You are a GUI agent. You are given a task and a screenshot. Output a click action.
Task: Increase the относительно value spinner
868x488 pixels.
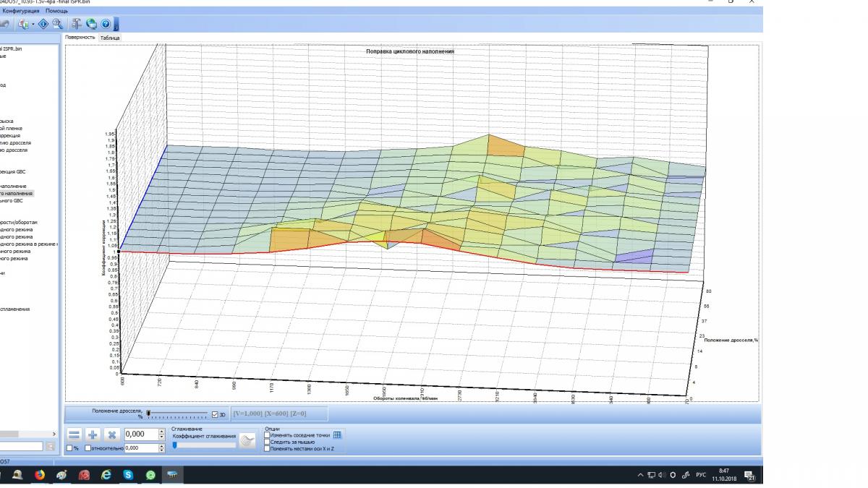(x=161, y=446)
